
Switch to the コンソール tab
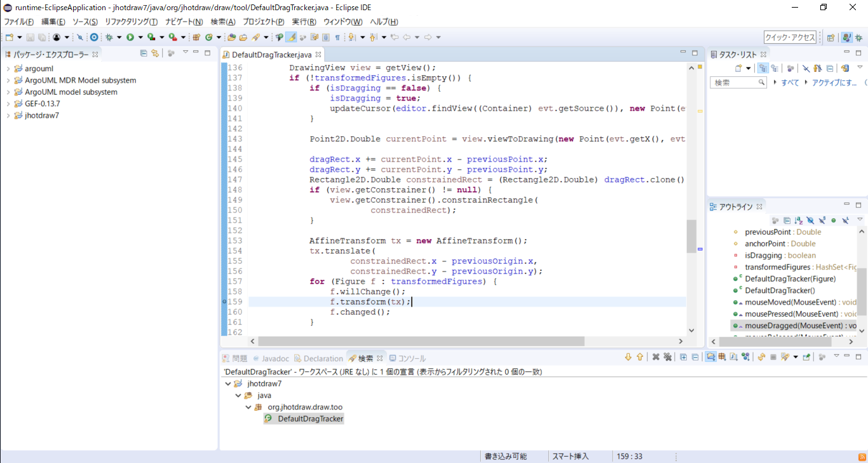click(407, 358)
